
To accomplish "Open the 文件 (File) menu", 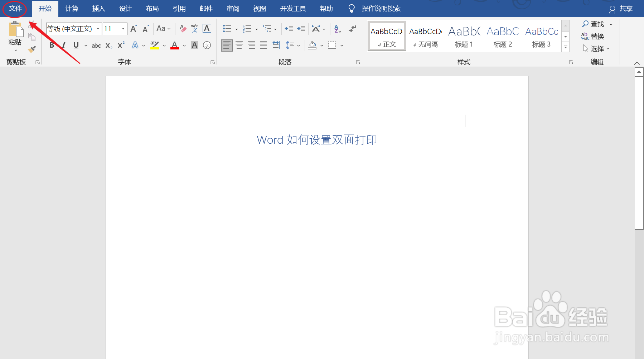I will tap(15, 8).
